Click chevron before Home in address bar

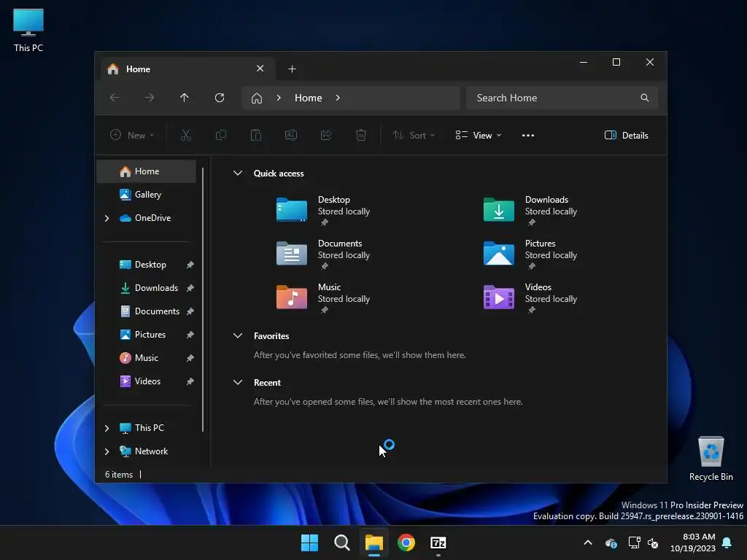point(279,98)
